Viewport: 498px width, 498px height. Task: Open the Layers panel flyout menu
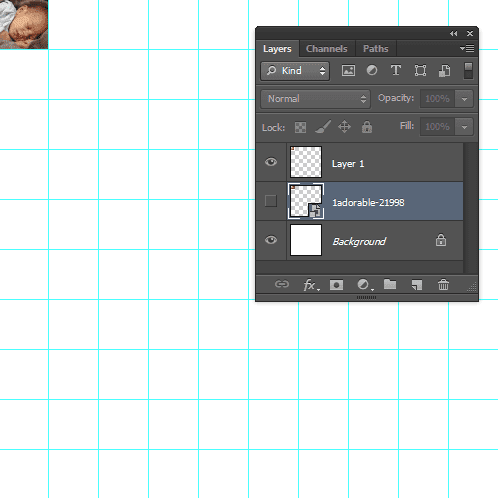(x=467, y=49)
